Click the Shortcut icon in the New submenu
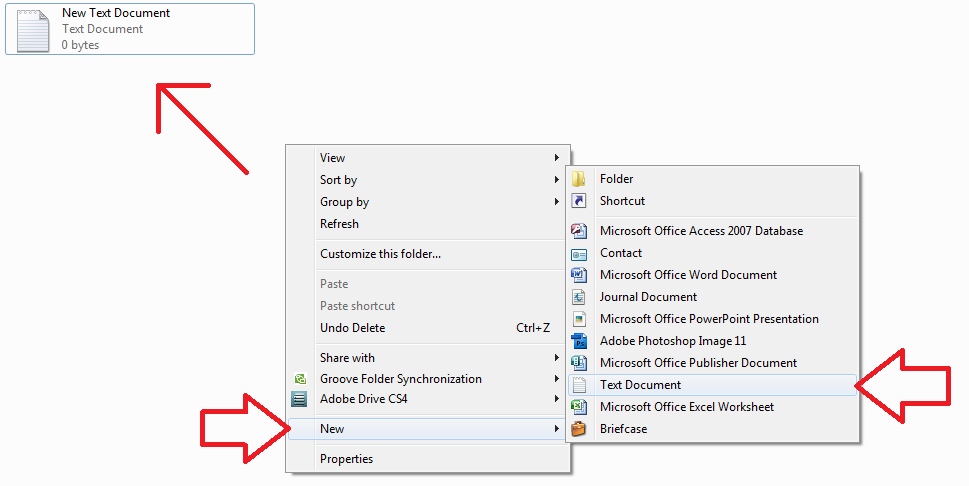Viewport: 969px width, 486px height. (578, 201)
